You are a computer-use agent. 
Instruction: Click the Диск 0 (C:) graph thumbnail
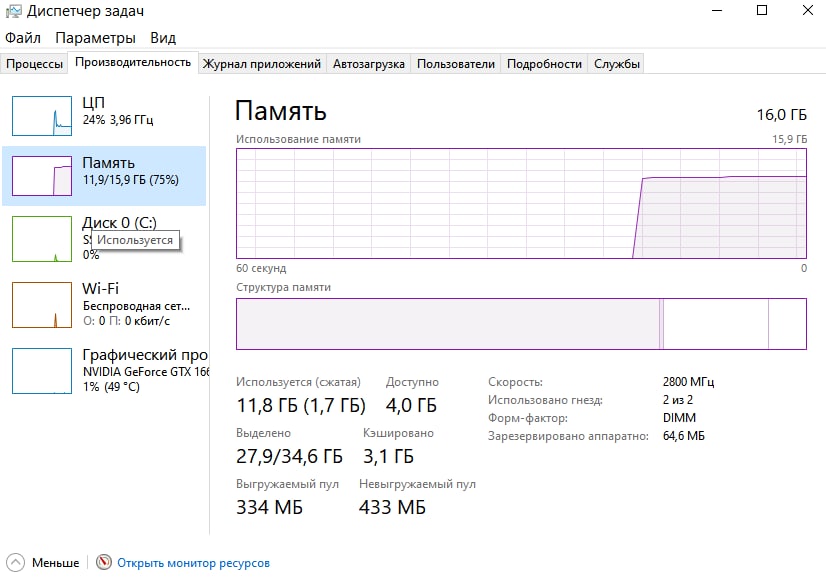[42, 240]
